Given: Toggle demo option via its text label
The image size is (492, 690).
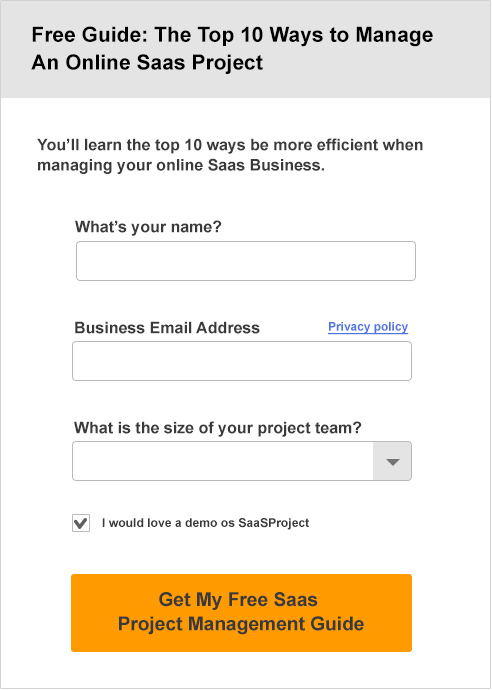Looking at the screenshot, I should pyautogui.click(x=205, y=523).
